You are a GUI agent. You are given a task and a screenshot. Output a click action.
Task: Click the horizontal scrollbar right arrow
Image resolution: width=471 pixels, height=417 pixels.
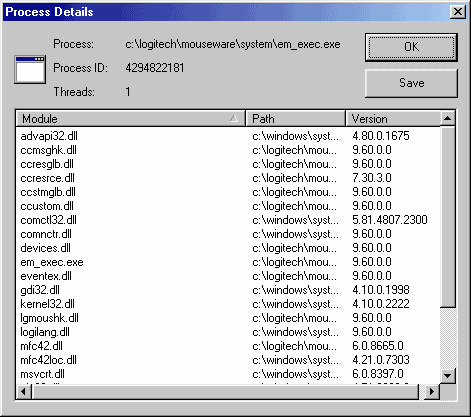pos(432,391)
